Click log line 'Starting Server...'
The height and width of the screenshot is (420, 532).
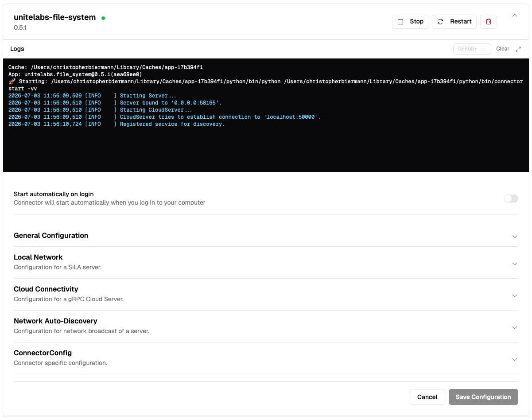coord(92,96)
